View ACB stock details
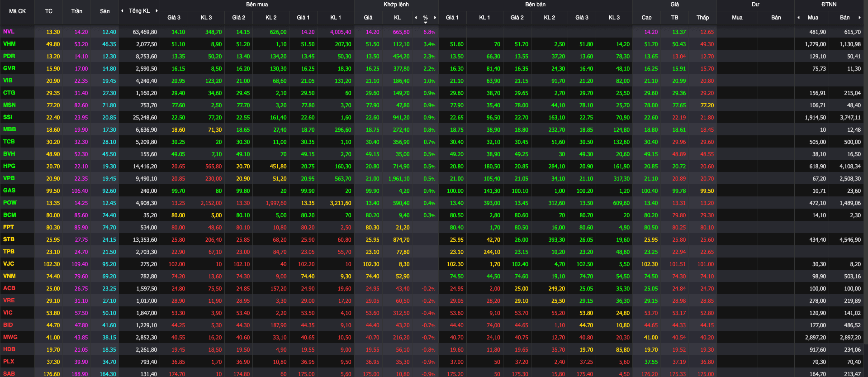Image resolution: width=868 pixels, height=377 pixels. [x=9, y=288]
